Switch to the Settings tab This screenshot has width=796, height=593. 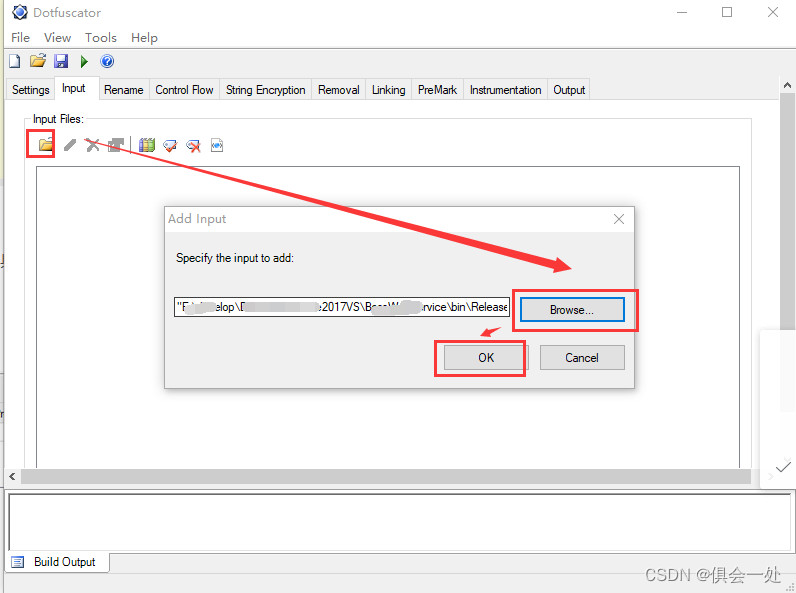pos(30,90)
